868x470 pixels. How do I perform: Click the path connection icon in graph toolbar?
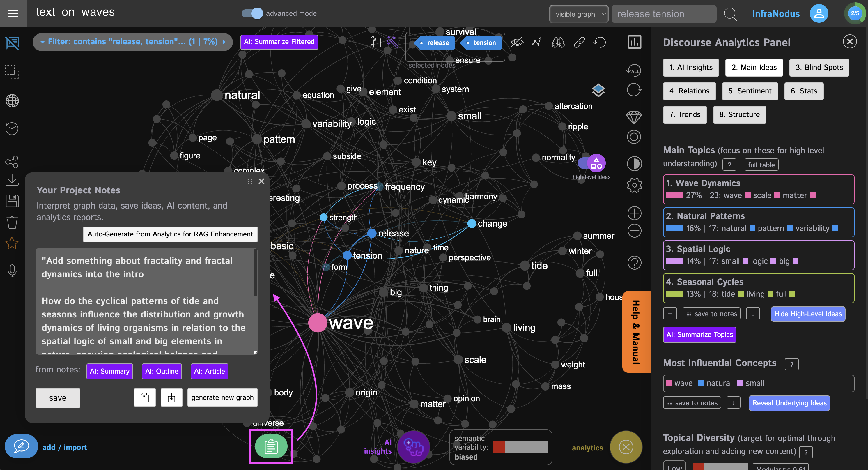click(537, 42)
